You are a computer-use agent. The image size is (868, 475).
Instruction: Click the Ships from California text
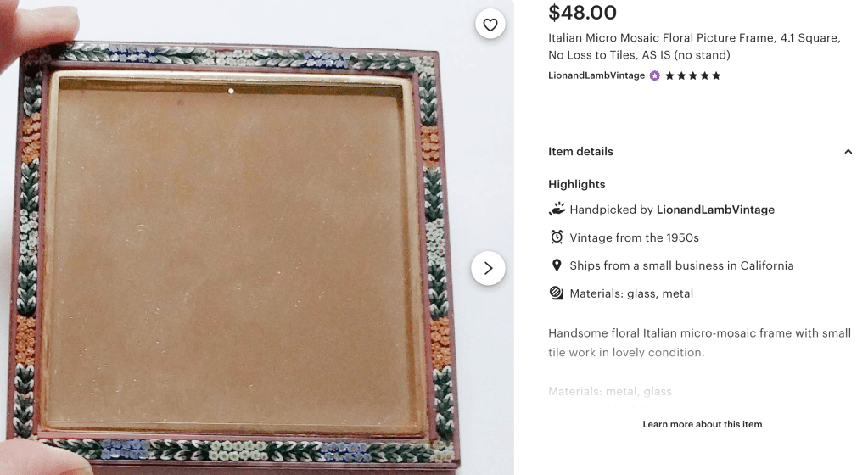681,265
